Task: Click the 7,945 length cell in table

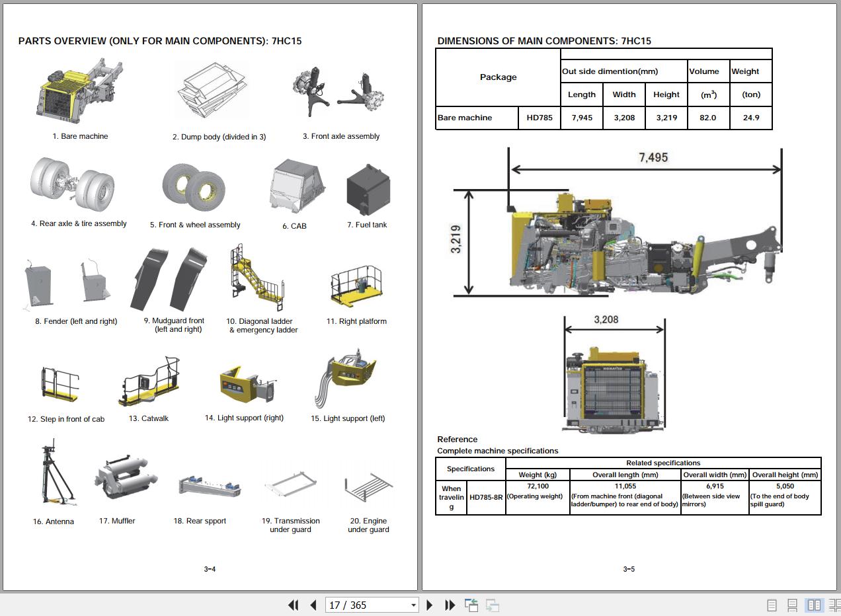Action: point(582,118)
